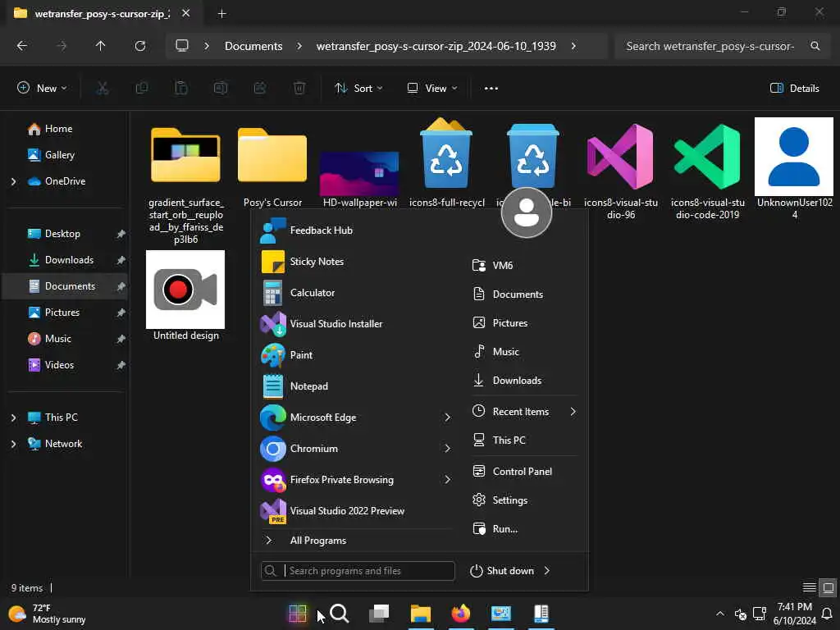This screenshot has height=630, width=840.
Task: Open Settings from start menu
Action: click(524, 500)
